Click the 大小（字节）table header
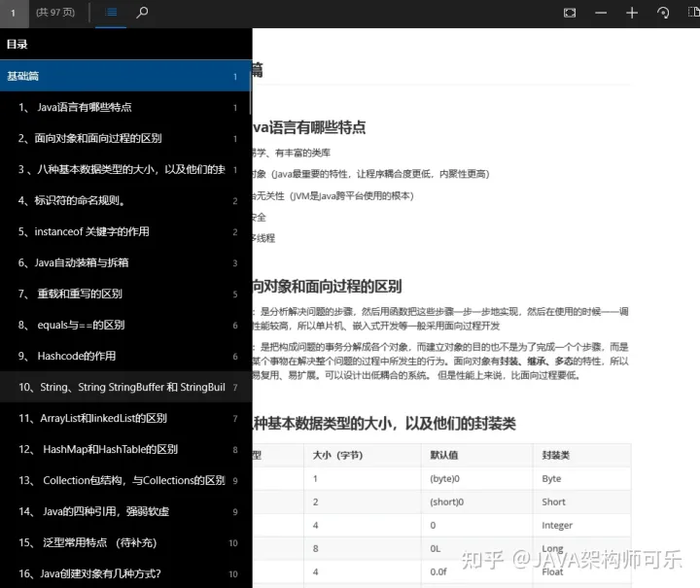Screen dimensions: 700x588 click(338, 455)
